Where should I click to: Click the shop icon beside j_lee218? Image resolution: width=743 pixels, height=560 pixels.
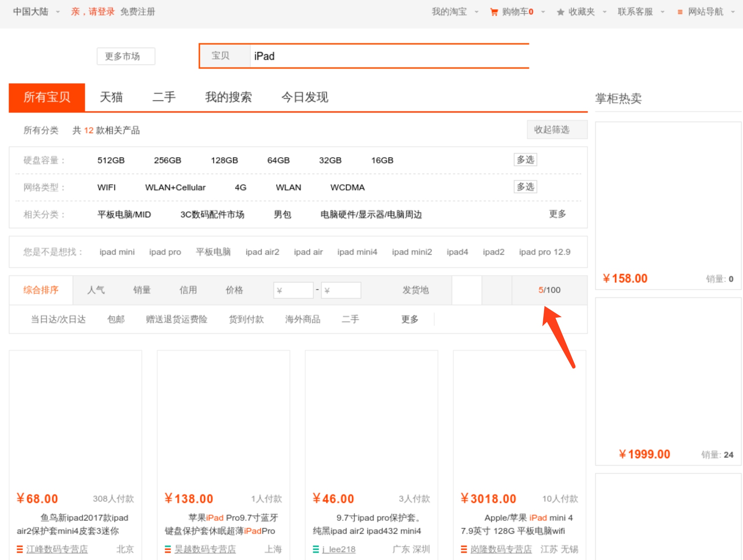[x=316, y=549]
